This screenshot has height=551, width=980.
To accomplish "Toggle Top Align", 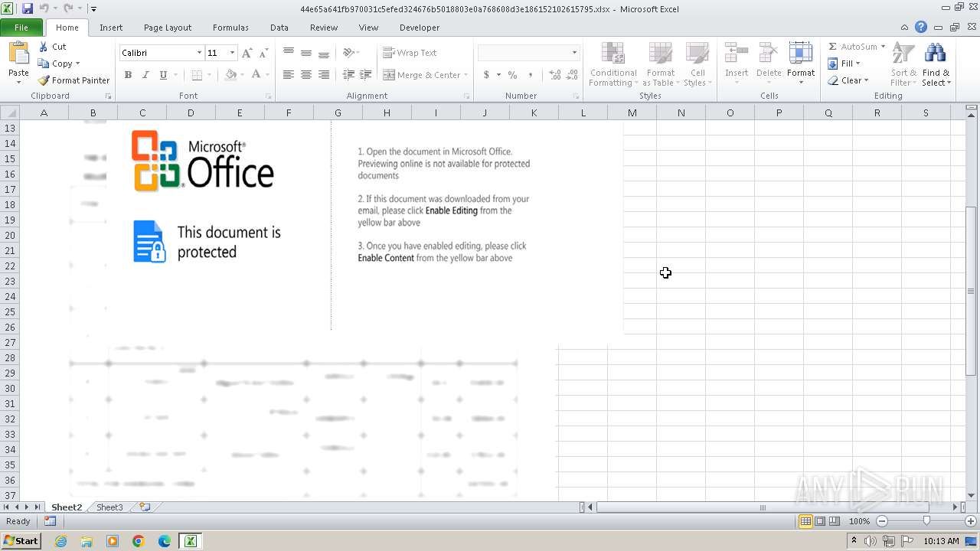I will pos(289,53).
